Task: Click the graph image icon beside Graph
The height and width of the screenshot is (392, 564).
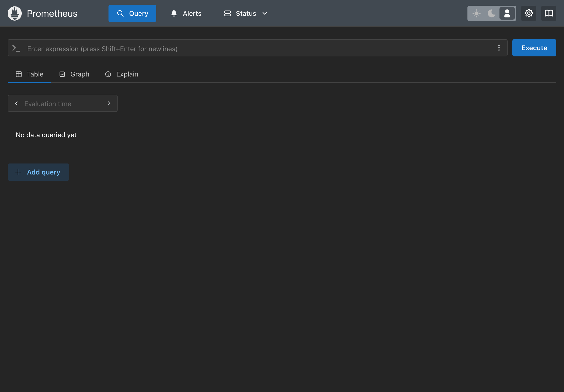Action: coord(62,74)
